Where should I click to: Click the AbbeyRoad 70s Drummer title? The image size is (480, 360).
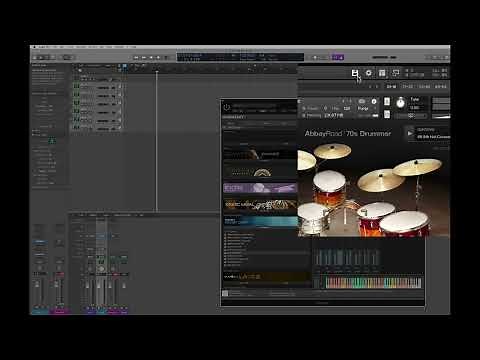point(348,133)
